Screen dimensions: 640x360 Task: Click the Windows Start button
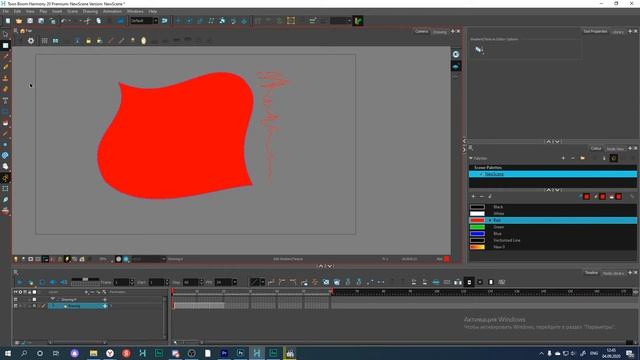coord(8,353)
